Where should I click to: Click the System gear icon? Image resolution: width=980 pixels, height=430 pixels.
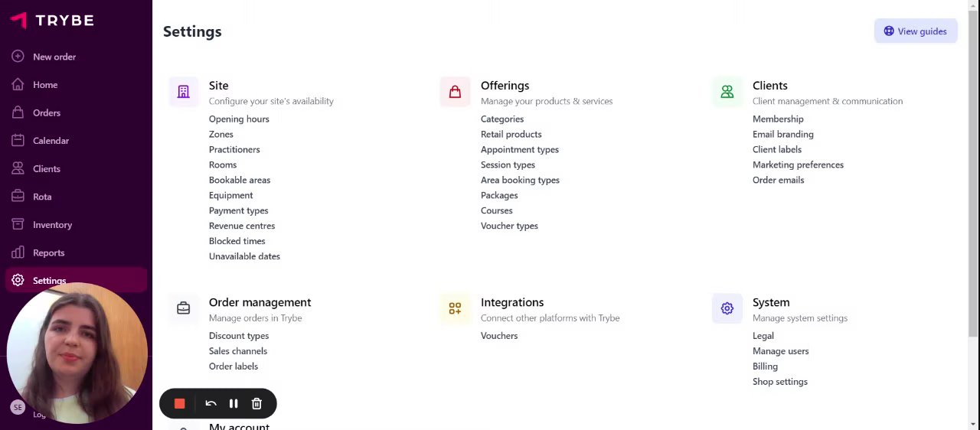pos(727,308)
